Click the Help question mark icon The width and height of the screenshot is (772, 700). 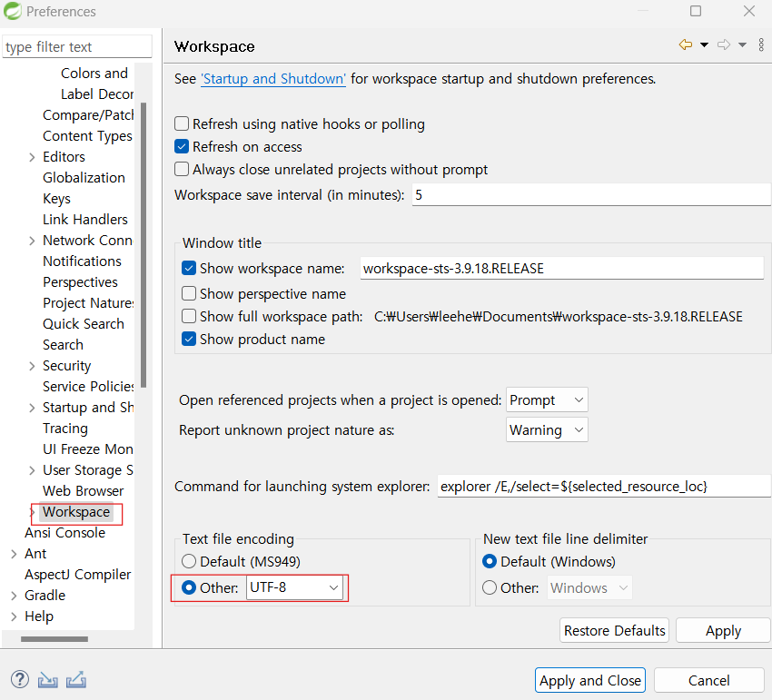pyautogui.click(x=20, y=679)
